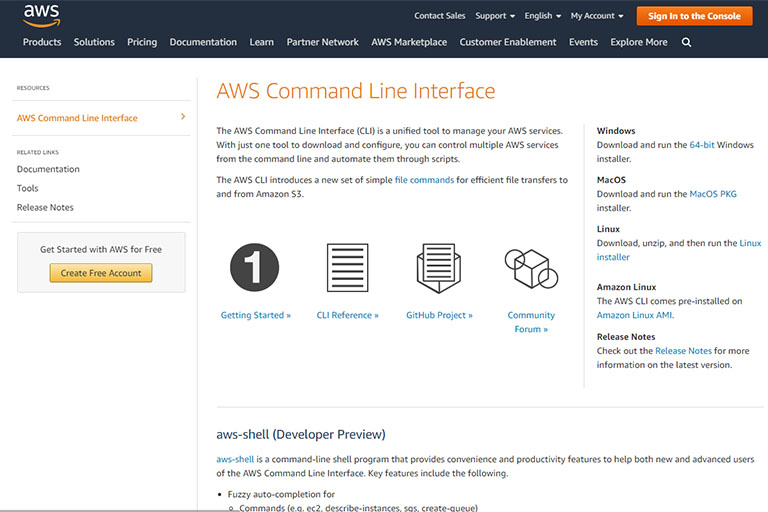Download the 64-bit Windows installer link
The width and height of the screenshot is (768, 512).
click(702, 145)
